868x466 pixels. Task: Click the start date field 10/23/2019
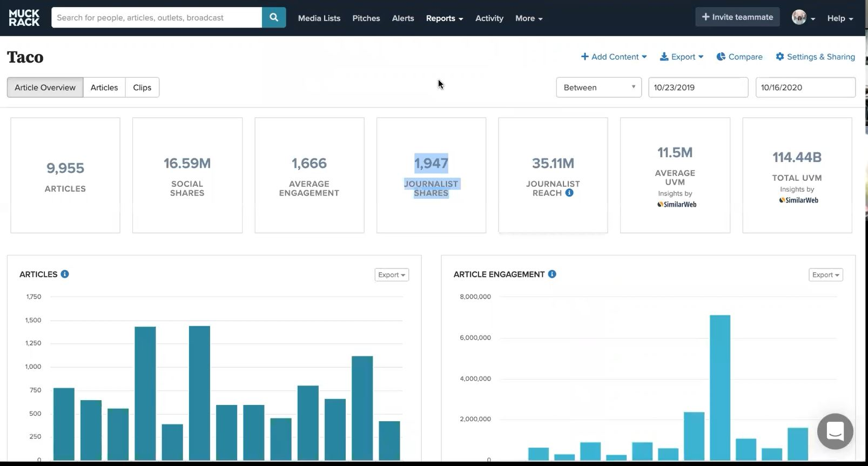tap(698, 87)
